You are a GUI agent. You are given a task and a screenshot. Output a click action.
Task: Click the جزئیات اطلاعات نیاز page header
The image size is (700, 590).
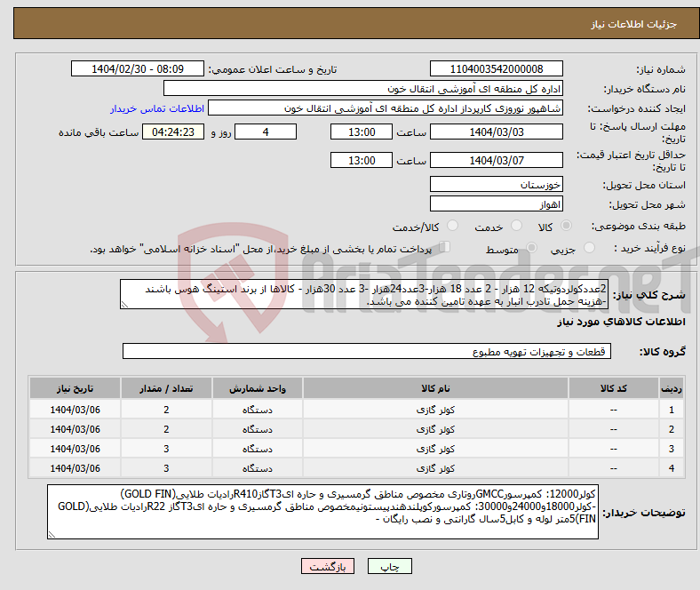[x=634, y=24]
